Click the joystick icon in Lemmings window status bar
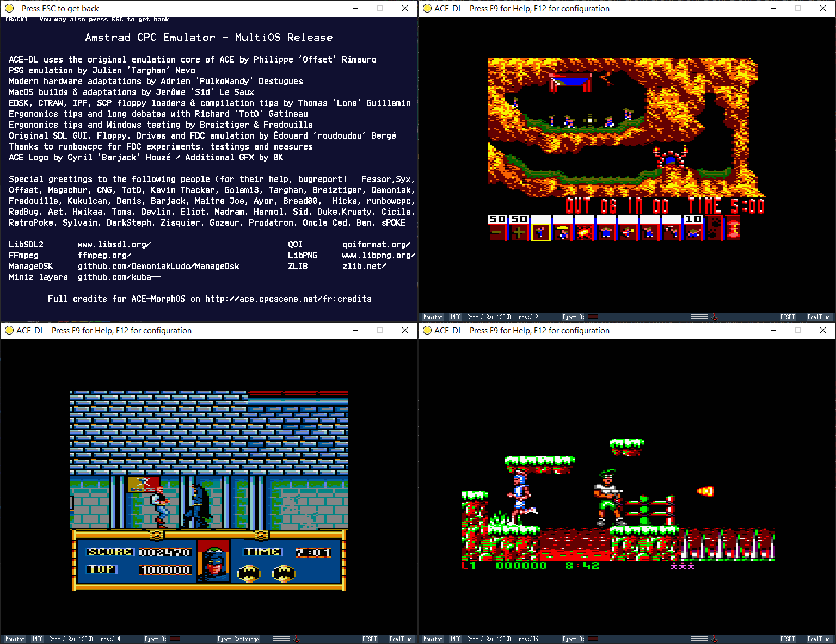836x644 pixels. pos(715,317)
